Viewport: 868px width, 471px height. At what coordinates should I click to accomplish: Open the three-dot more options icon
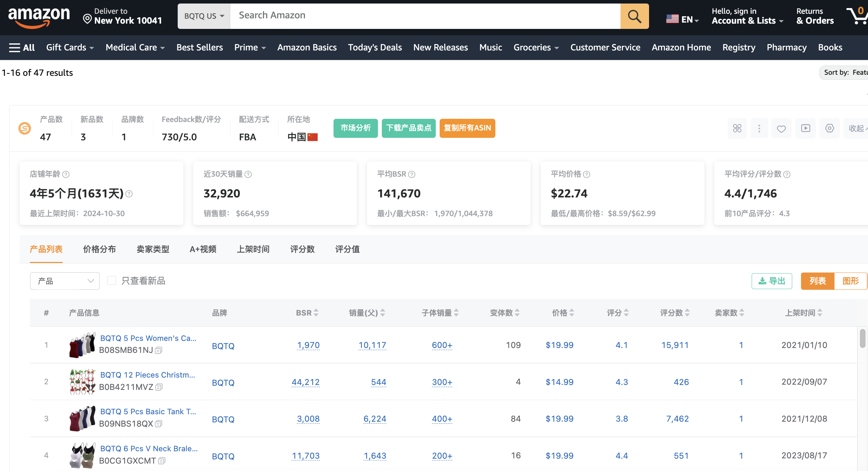tap(759, 128)
